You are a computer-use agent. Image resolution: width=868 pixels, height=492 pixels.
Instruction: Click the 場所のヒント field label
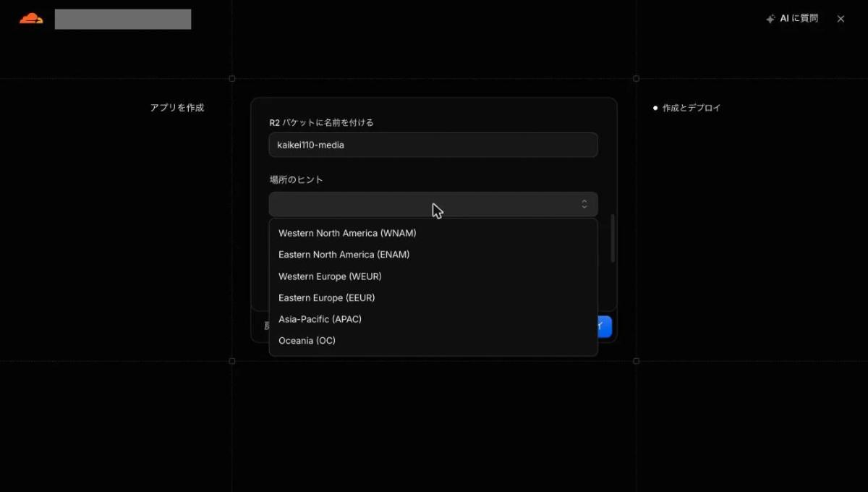(297, 179)
